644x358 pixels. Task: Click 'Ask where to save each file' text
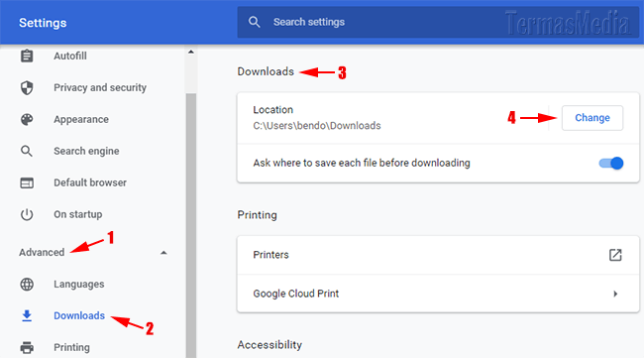[362, 164]
